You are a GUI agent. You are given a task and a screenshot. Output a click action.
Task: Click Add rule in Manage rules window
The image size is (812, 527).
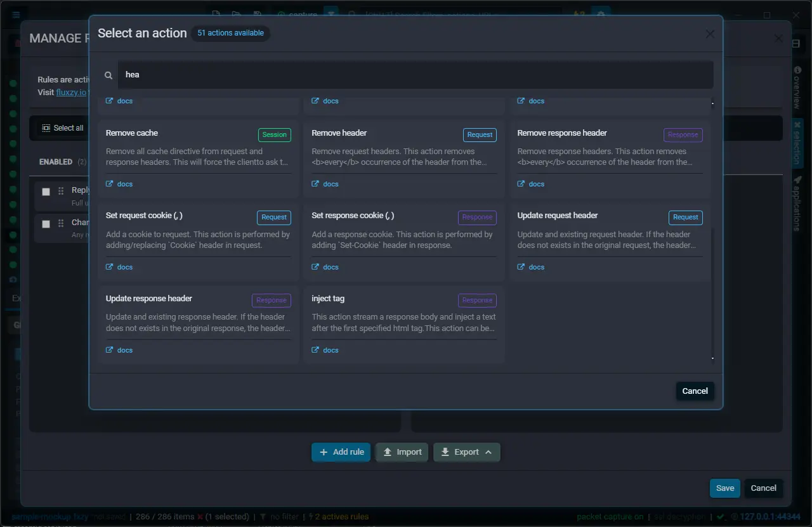pyautogui.click(x=341, y=452)
